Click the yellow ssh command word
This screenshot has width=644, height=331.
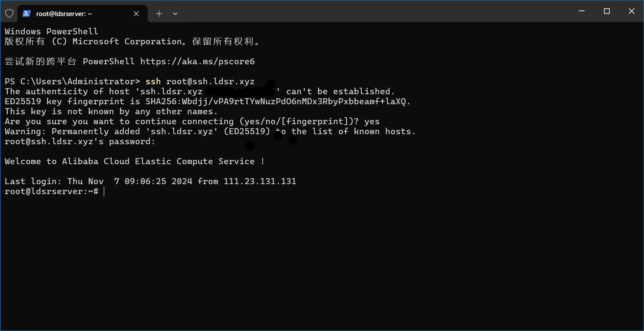(153, 82)
